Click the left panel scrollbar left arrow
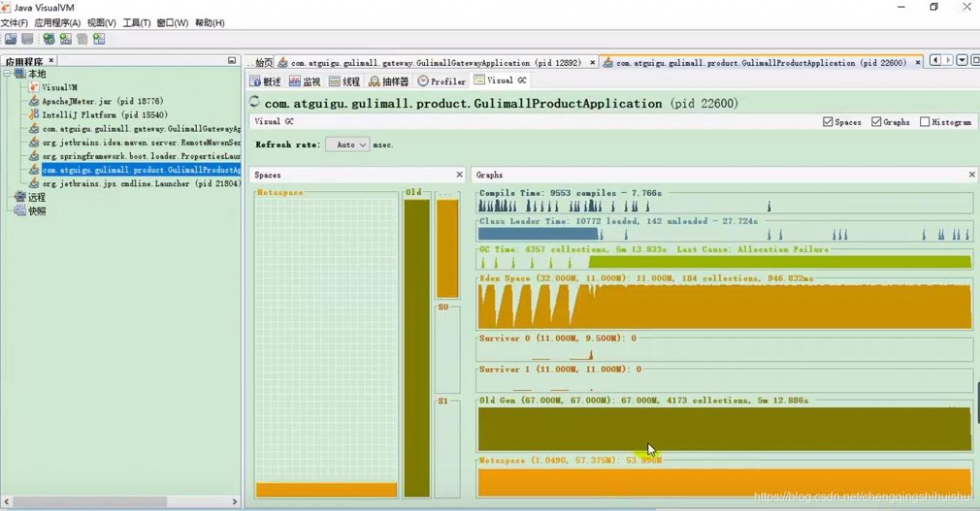This screenshot has width=980, height=511. coord(6,502)
